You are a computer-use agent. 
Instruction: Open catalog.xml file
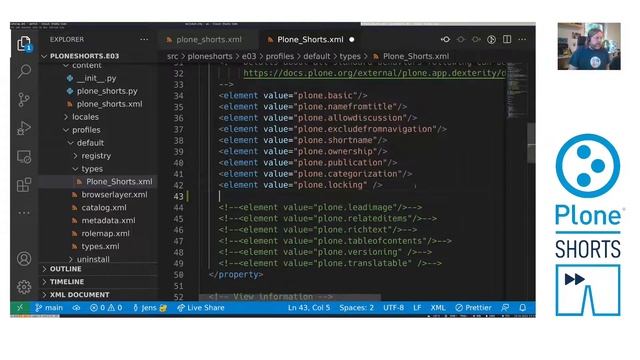pos(104,208)
